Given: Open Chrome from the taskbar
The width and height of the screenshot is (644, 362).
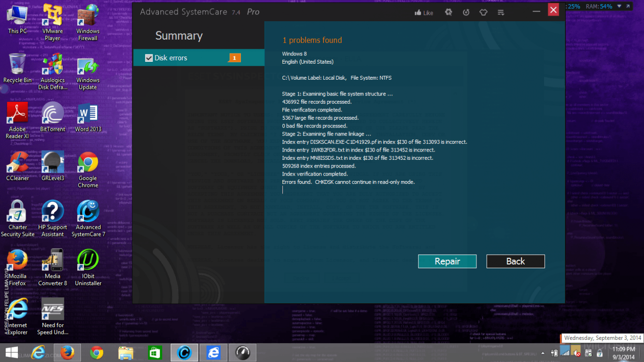Looking at the screenshot, I should 96,353.
